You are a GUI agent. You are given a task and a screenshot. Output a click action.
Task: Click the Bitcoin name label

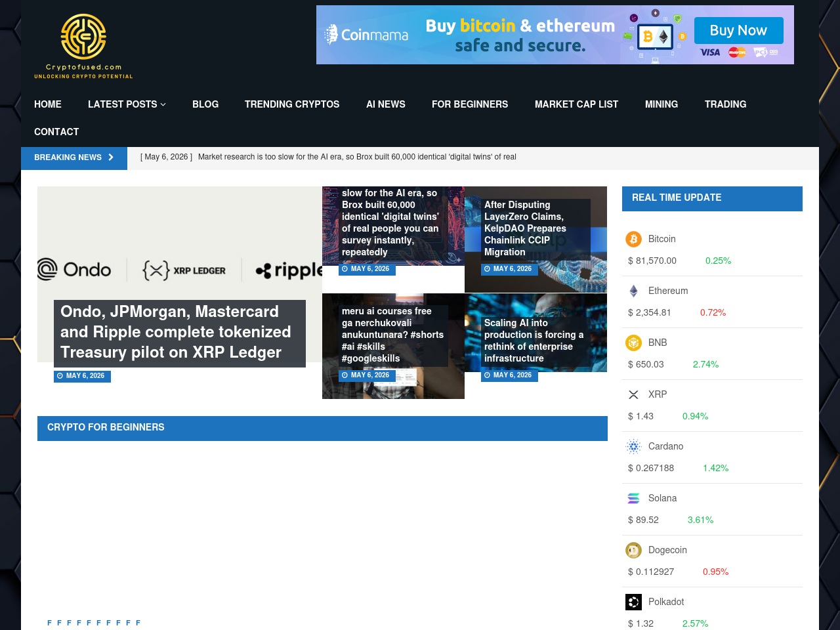(661, 239)
